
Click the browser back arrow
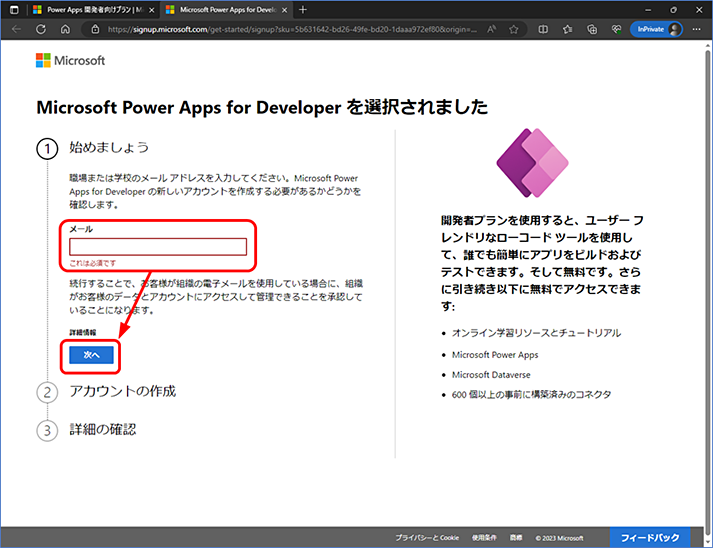pyautogui.click(x=16, y=29)
